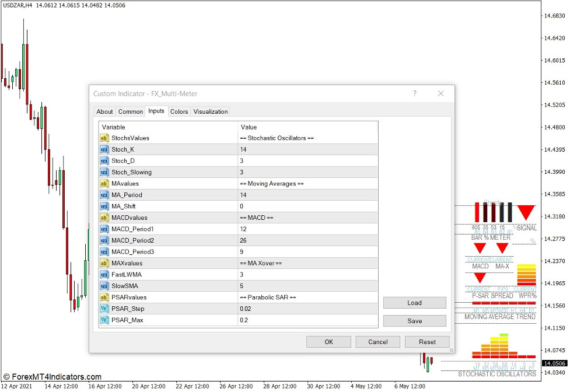Save the current input settings

414,321
